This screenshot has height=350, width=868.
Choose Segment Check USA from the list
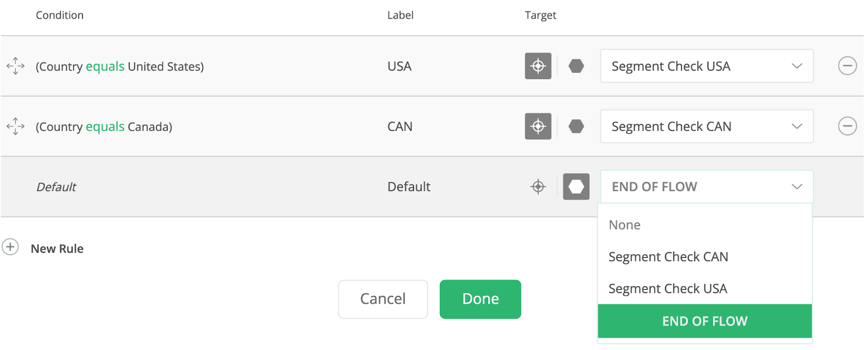pyautogui.click(x=668, y=289)
